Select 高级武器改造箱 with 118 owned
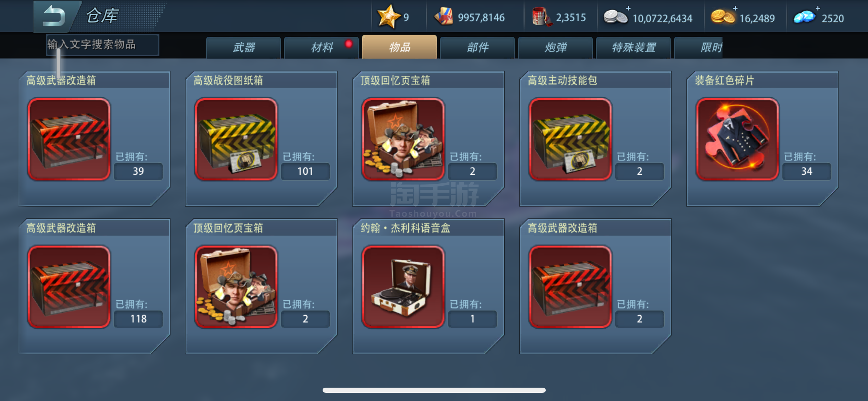 (69, 287)
